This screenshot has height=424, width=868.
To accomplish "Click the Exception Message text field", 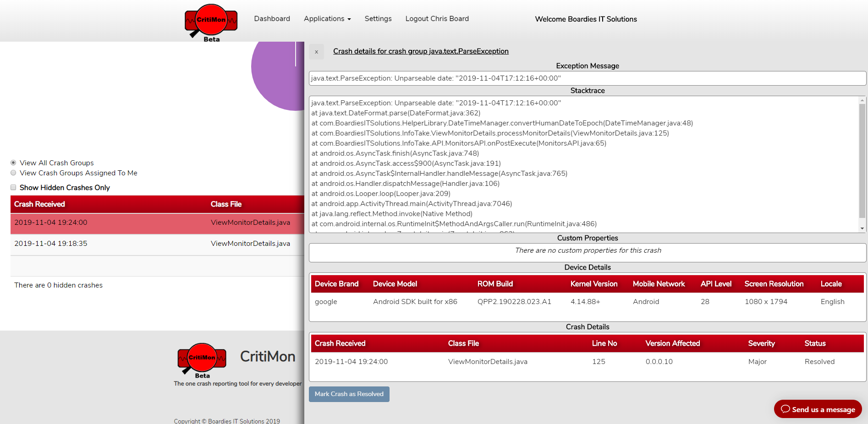I will (588, 78).
